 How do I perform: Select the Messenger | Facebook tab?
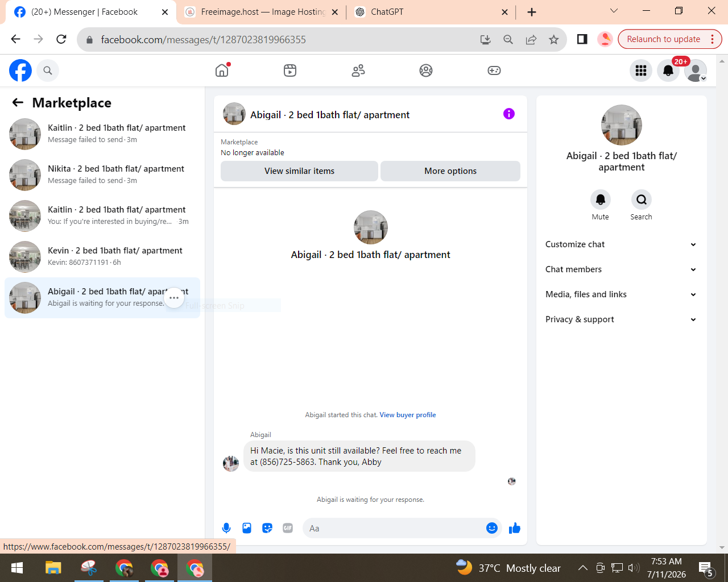point(91,12)
